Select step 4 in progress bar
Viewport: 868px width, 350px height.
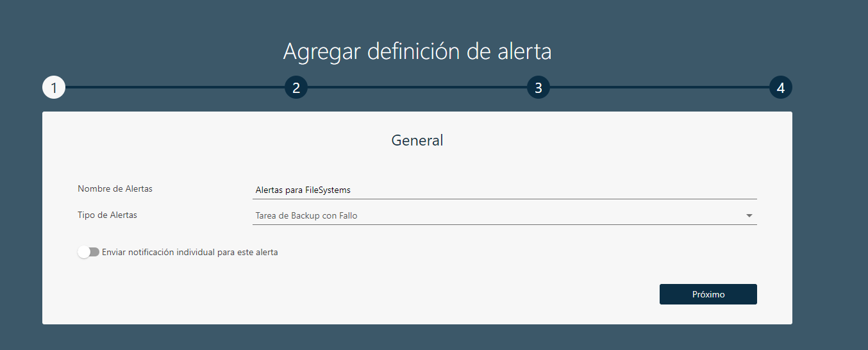coord(780,88)
